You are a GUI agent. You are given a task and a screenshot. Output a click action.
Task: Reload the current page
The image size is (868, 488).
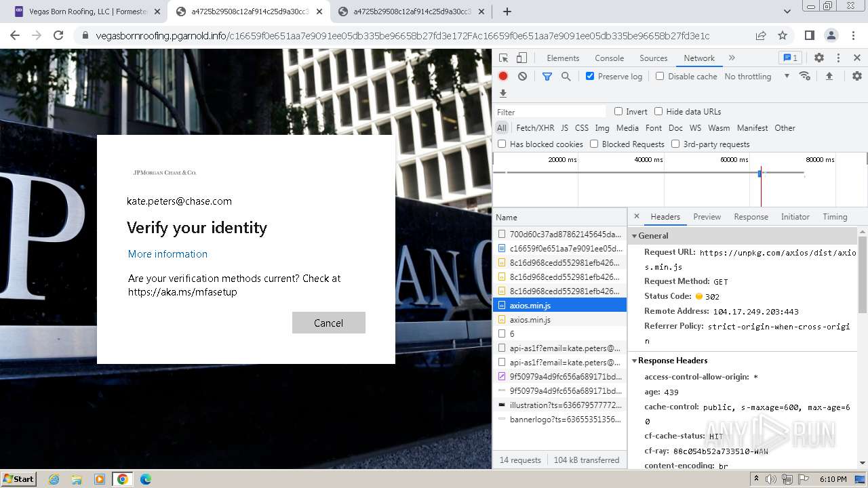click(x=58, y=35)
